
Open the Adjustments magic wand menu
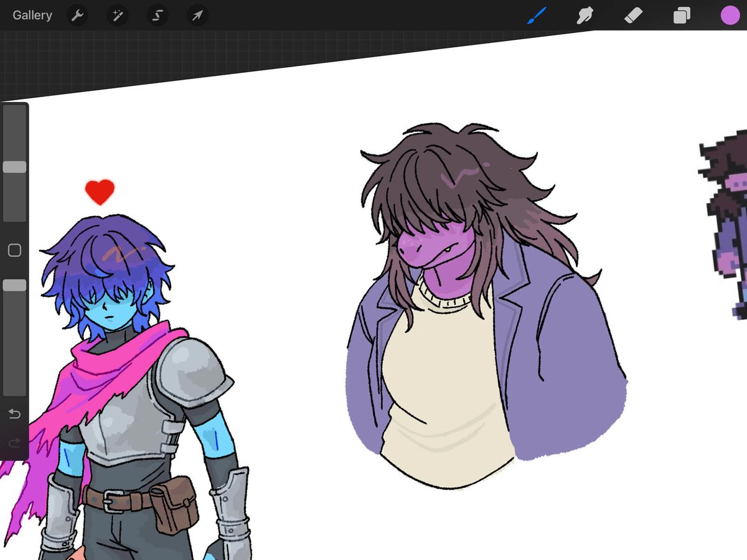pyautogui.click(x=118, y=15)
